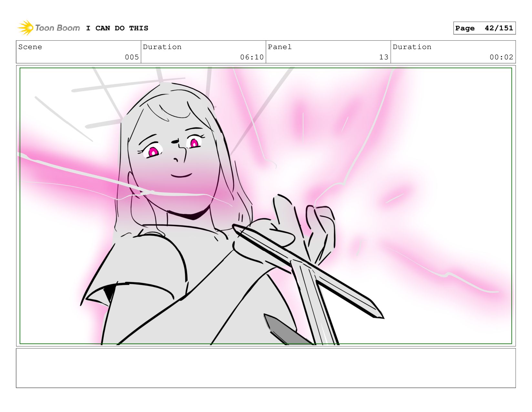The width and height of the screenshot is (532, 412).
Task: Click scene number 005
Action: click(x=132, y=57)
